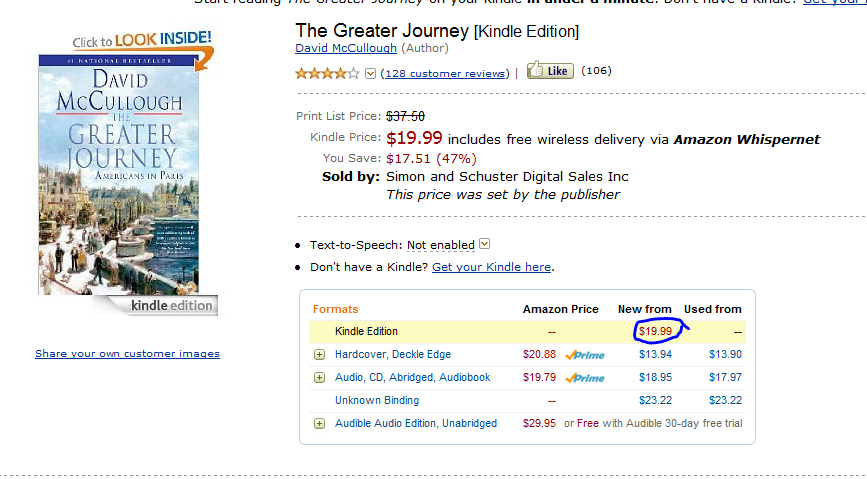Click Get your Kindle here link
Screen dimensions: 867x479
pos(492,267)
